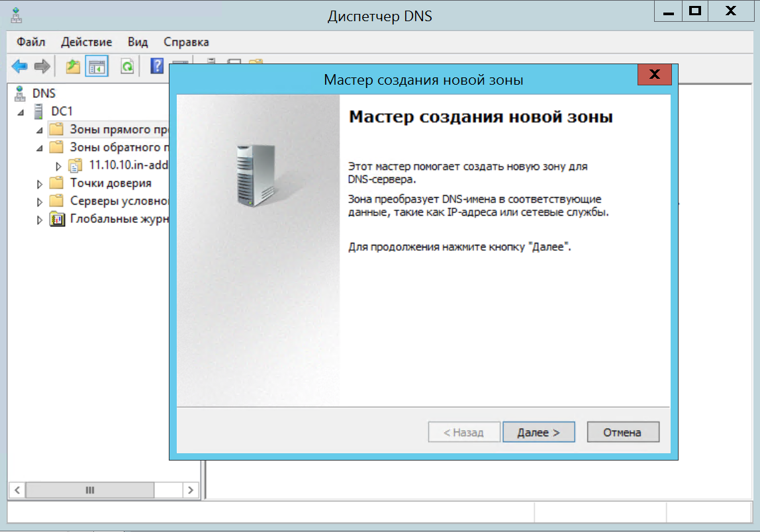The image size is (760, 532).
Task: Collapse the DC1 server node
Action: click(x=21, y=112)
